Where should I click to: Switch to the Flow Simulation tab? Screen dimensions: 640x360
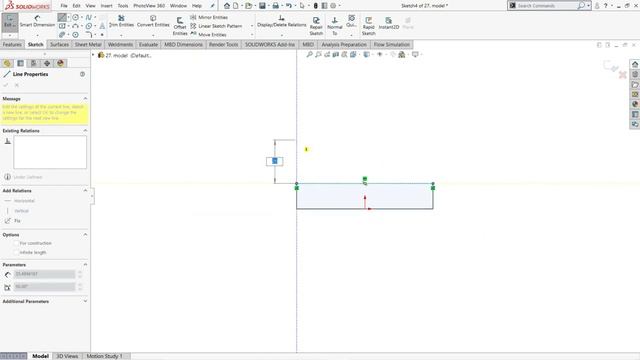(x=392, y=44)
